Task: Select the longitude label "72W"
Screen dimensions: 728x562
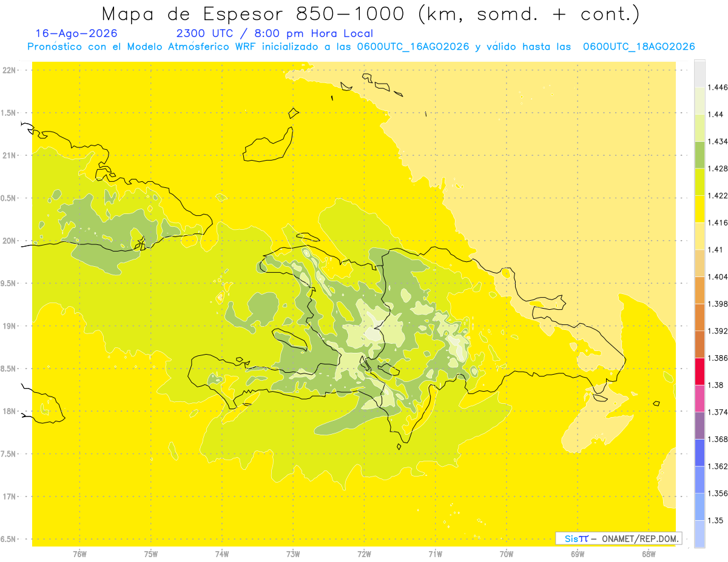Action: click(x=364, y=554)
